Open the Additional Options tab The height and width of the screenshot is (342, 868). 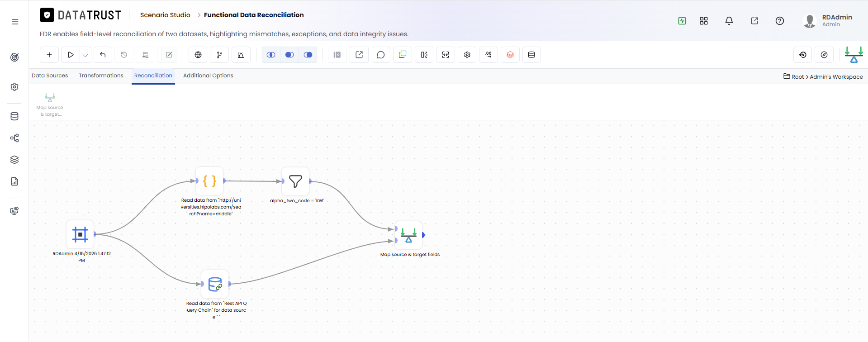pyautogui.click(x=208, y=76)
